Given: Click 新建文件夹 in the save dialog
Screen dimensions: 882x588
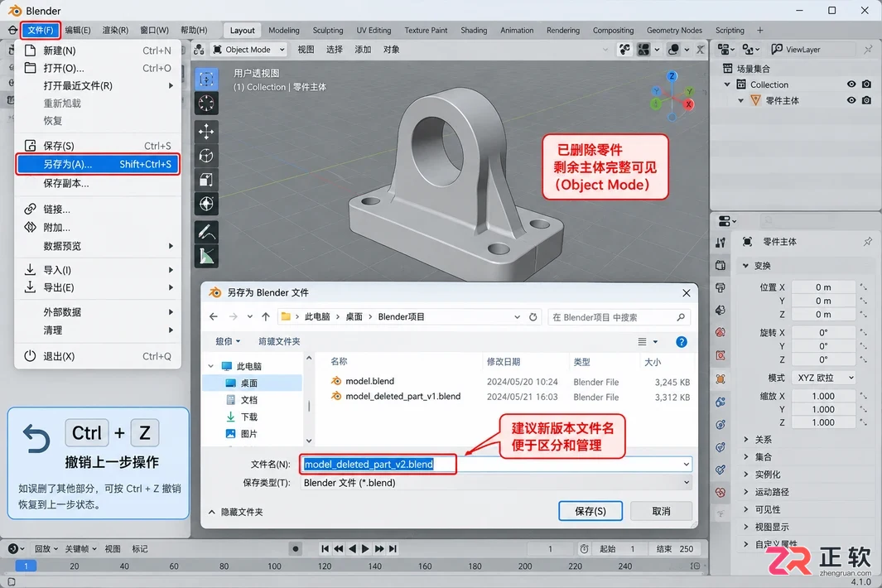Looking at the screenshot, I should pos(280,341).
